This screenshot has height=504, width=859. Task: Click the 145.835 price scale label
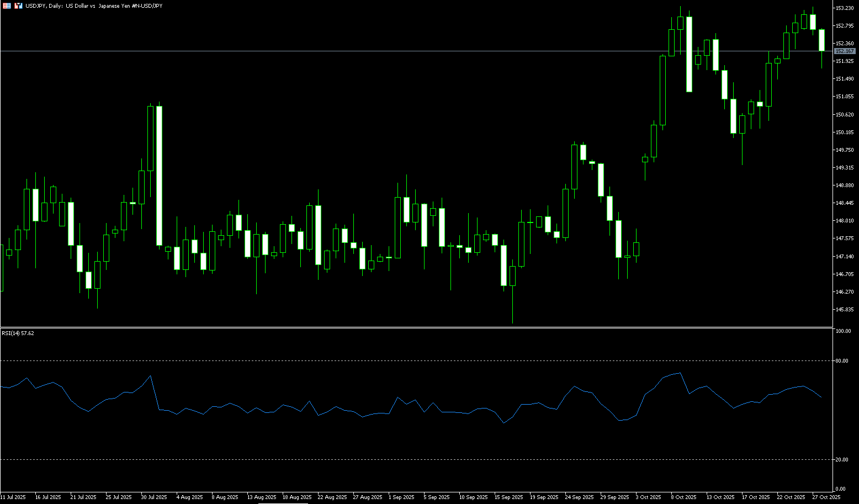coord(844,310)
